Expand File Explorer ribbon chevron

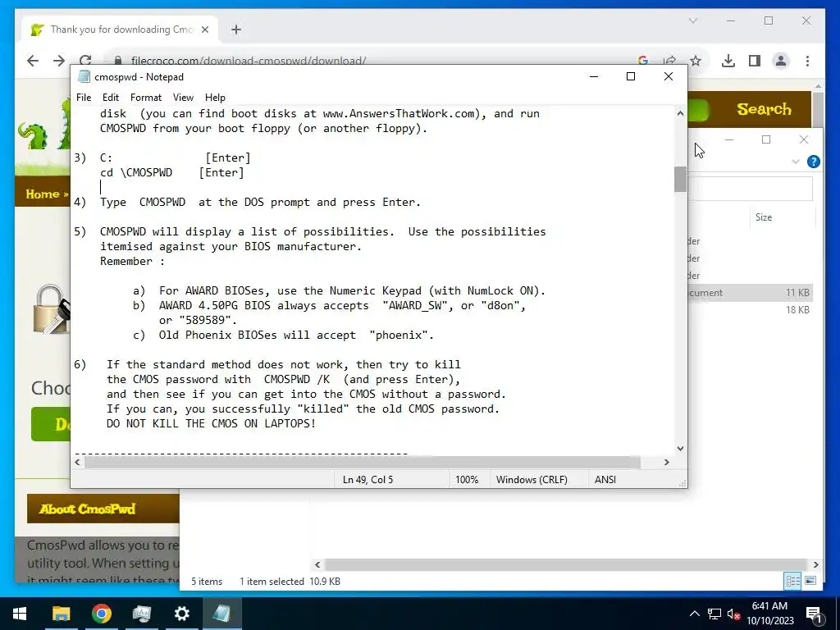coord(796,162)
